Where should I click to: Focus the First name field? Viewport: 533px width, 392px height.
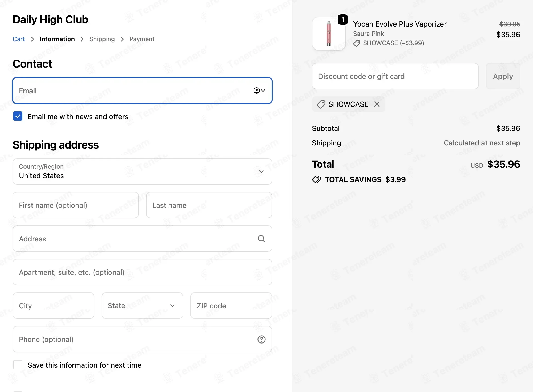click(x=76, y=205)
